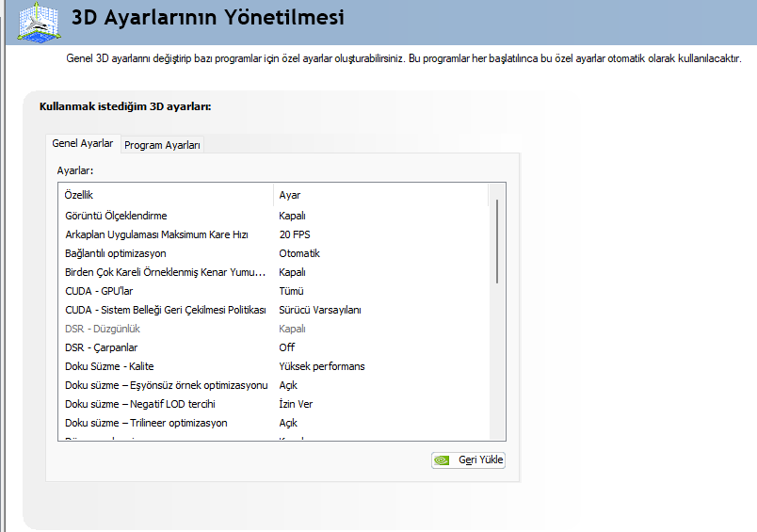The height and width of the screenshot is (532, 757).
Task: Click the Ayar column header
Action: [381, 195]
